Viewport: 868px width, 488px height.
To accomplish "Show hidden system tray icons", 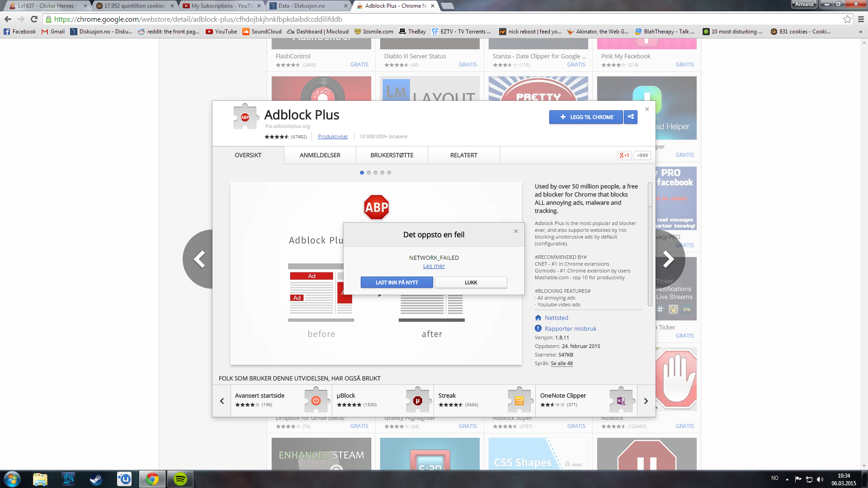I will tap(787, 479).
